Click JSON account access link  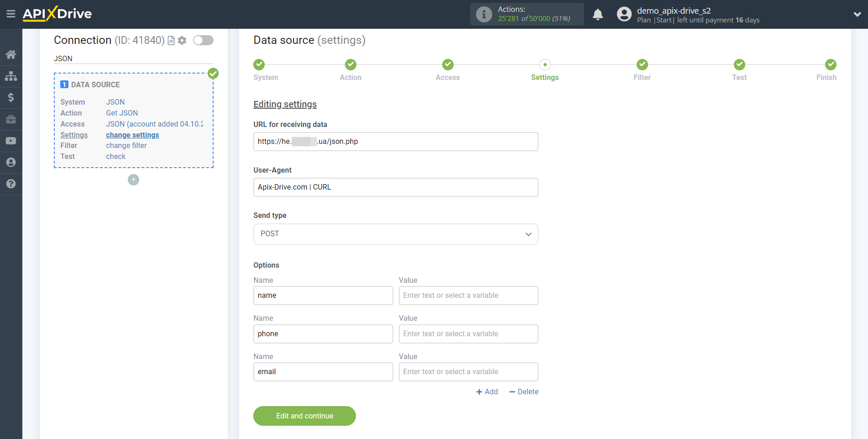tap(155, 124)
